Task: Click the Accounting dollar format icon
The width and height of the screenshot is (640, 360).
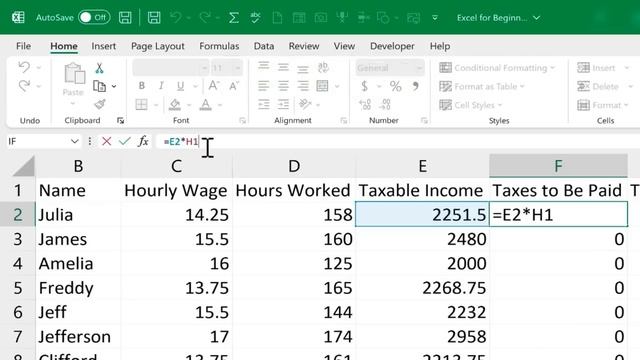Action: pyautogui.click(x=364, y=86)
